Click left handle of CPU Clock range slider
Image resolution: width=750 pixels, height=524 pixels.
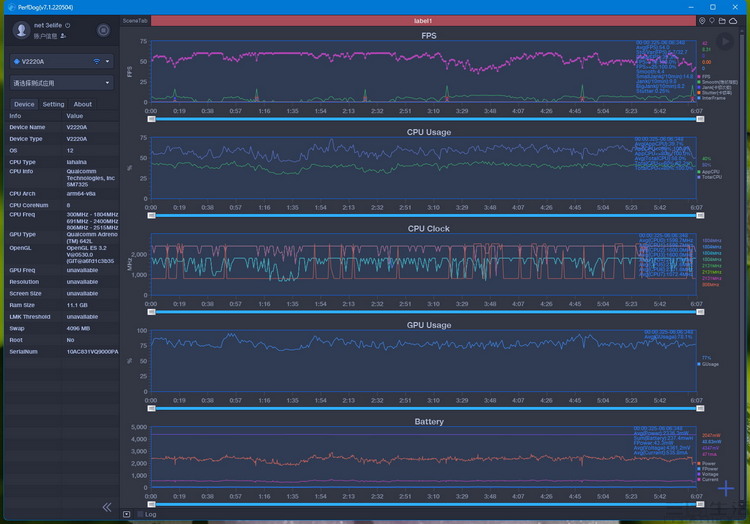pyautogui.click(x=151, y=312)
